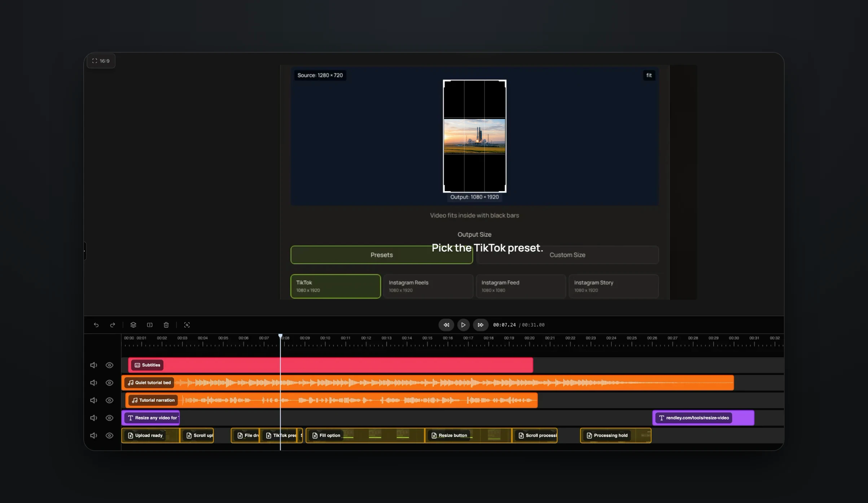Select the Scroll processing clip

535,436
